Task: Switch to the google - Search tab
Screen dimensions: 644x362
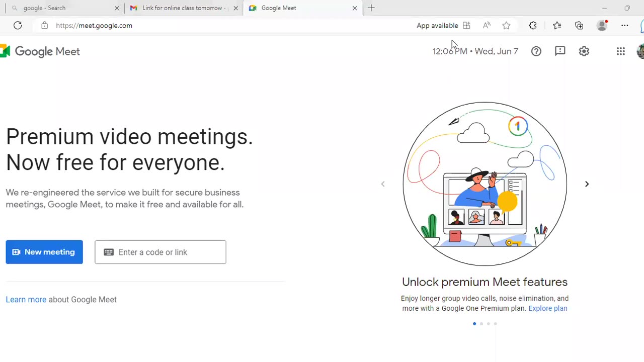Action: (x=64, y=8)
